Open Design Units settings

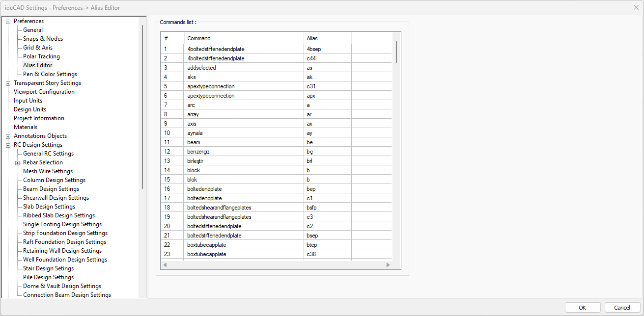tap(30, 109)
